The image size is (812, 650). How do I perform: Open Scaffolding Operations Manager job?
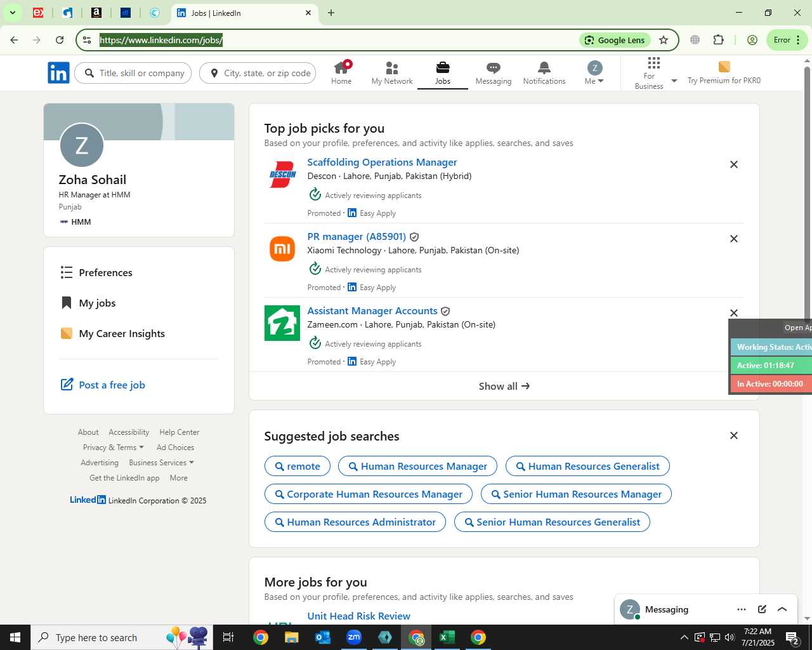tap(382, 162)
